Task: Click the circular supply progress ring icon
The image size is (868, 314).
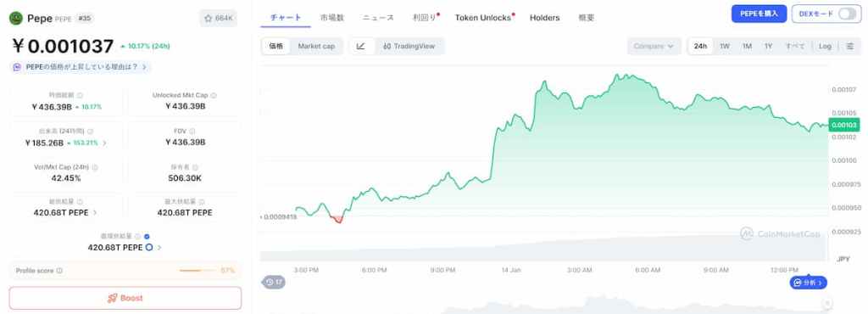Action: (x=149, y=248)
